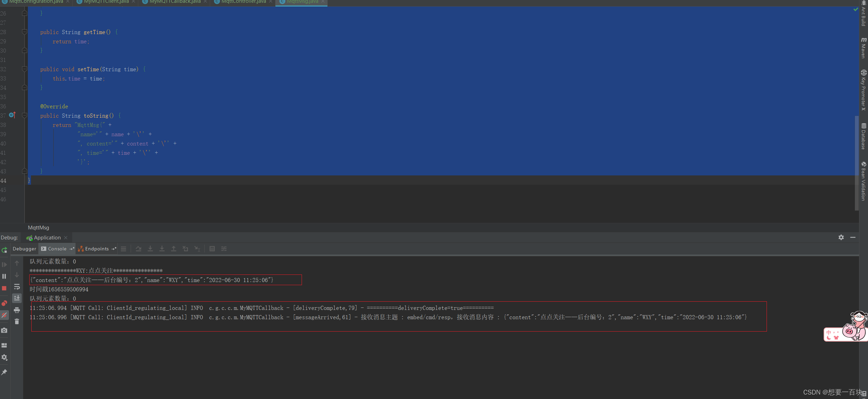Toggle fold marker at line 43
Screen dimensions: 868x399
(x=24, y=171)
